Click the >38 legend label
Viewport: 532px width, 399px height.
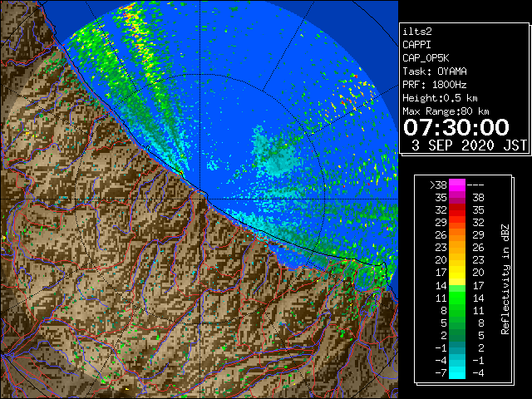[x=438, y=185]
